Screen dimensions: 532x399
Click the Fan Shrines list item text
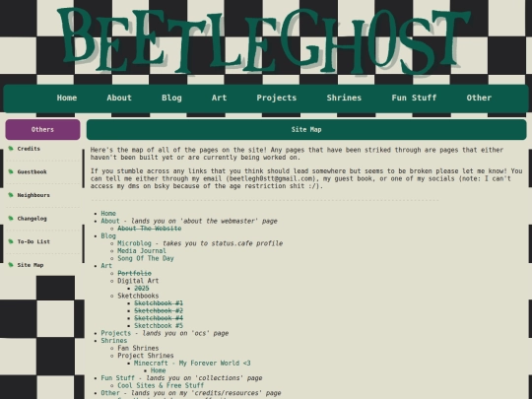point(138,348)
